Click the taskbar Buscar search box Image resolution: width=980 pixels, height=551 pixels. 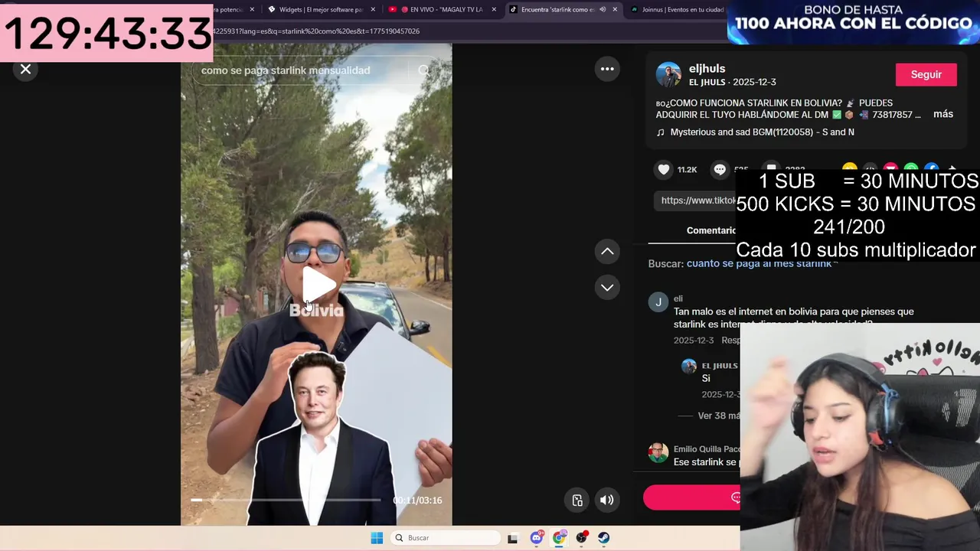446,538
